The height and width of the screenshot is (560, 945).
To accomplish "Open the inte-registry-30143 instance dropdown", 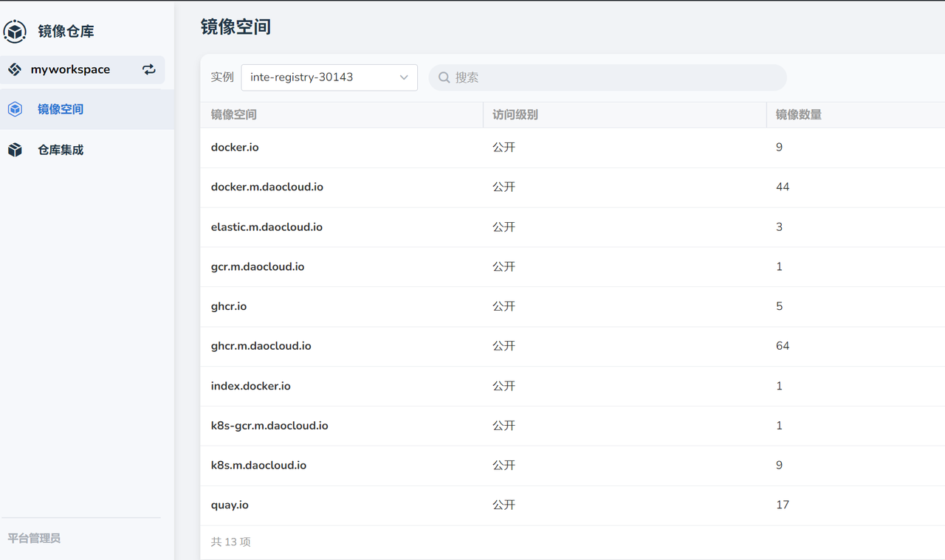I will point(329,77).
